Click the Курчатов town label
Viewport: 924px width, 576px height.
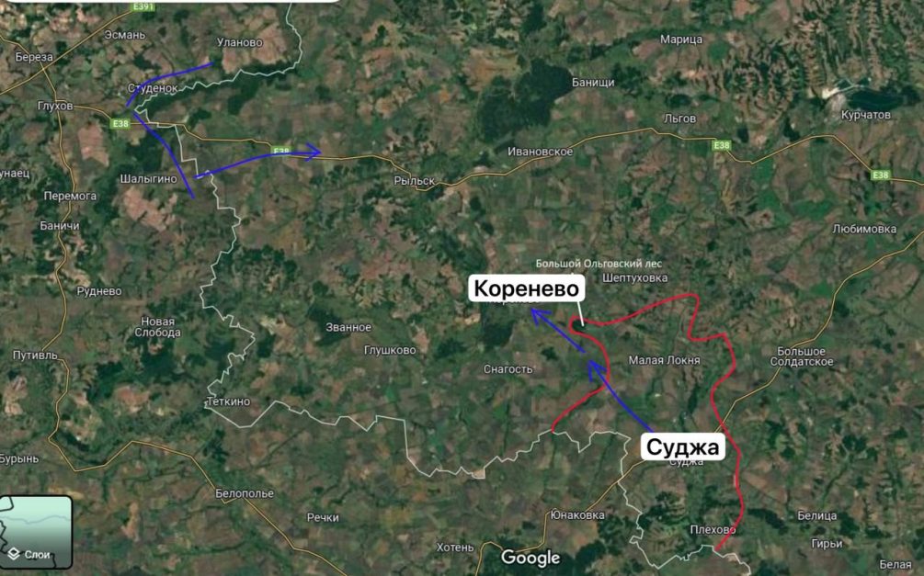(x=866, y=114)
